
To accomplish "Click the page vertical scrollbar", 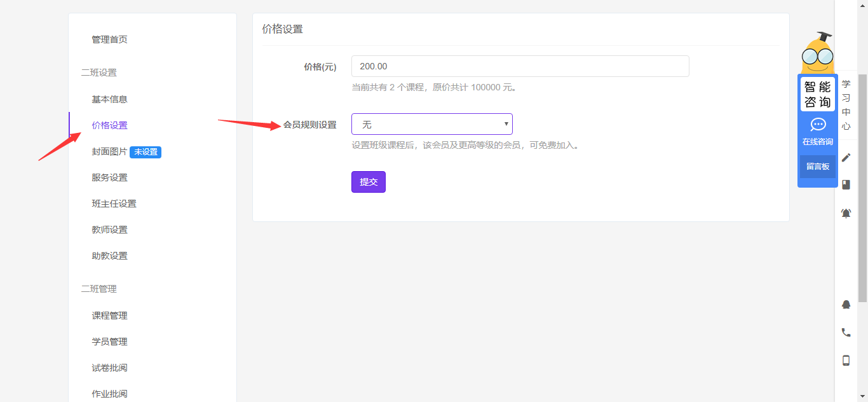I will click(862, 191).
